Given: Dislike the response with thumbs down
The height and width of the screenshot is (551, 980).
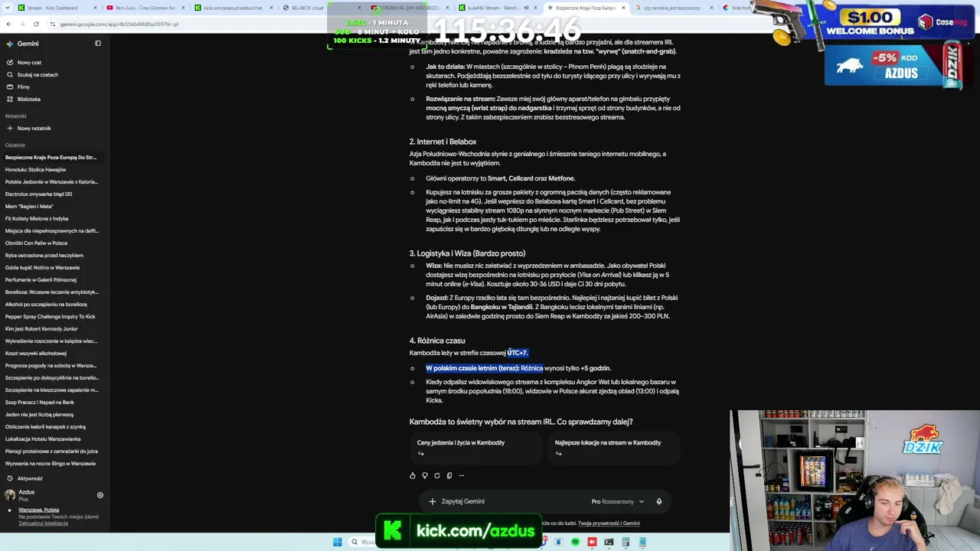Looking at the screenshot, I should [x=425, y=476].
